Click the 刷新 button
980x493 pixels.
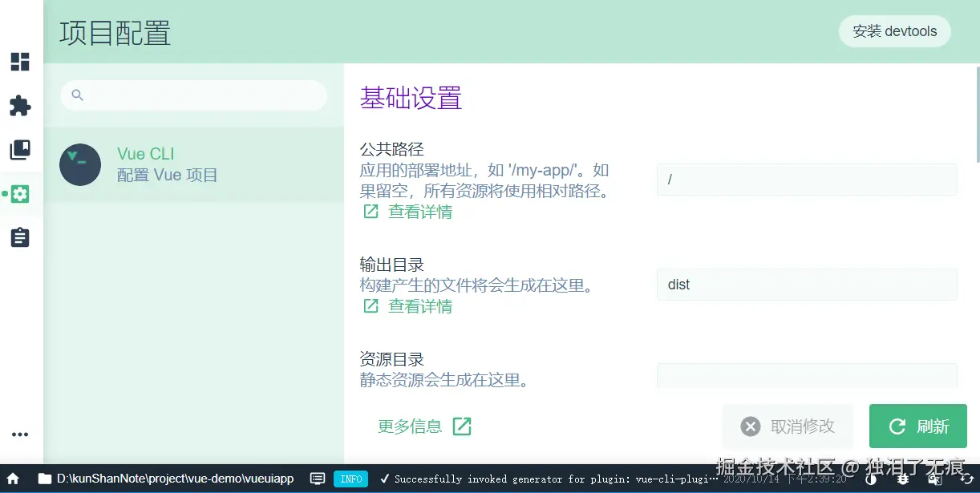click(918, 426)
